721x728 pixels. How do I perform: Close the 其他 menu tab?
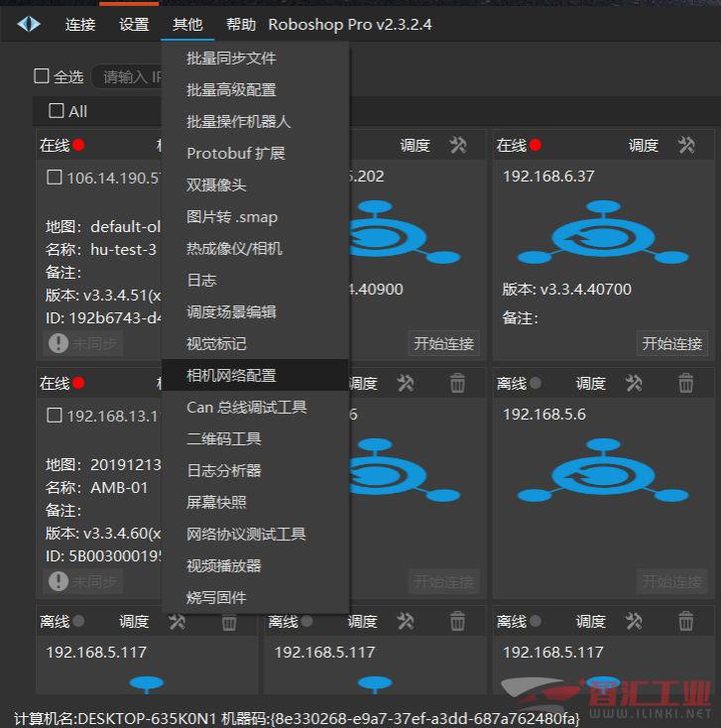(187, 24)
